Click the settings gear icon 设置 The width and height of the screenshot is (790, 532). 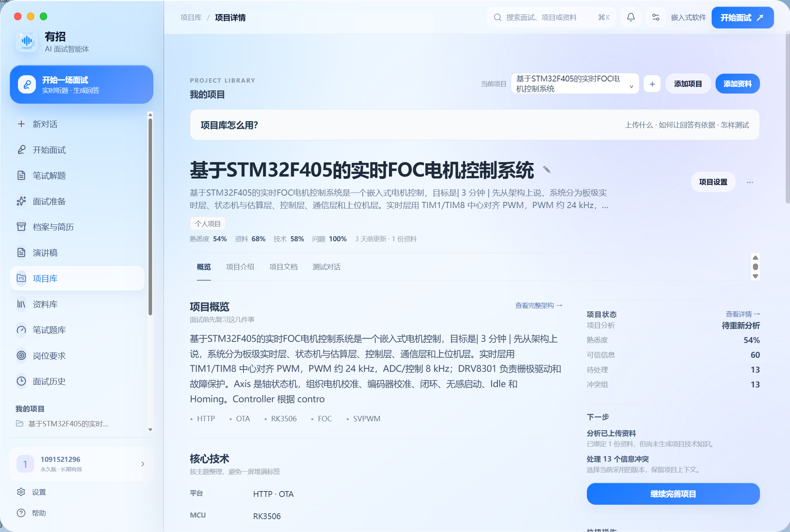point(21,492)
